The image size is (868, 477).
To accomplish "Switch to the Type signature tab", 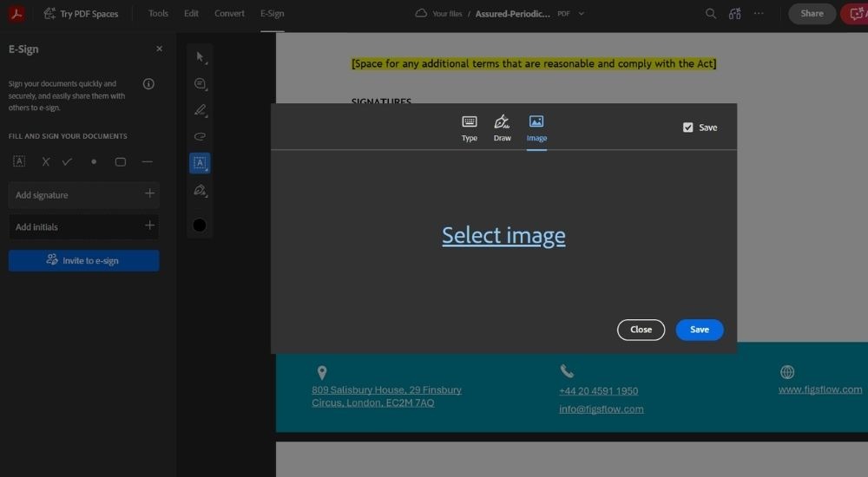I will 470,129.
